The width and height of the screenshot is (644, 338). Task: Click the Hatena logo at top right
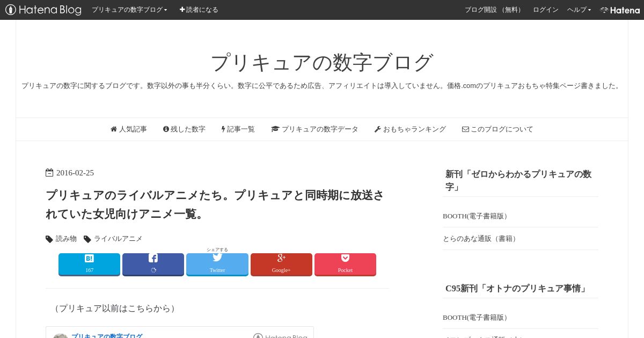(620, 10)
